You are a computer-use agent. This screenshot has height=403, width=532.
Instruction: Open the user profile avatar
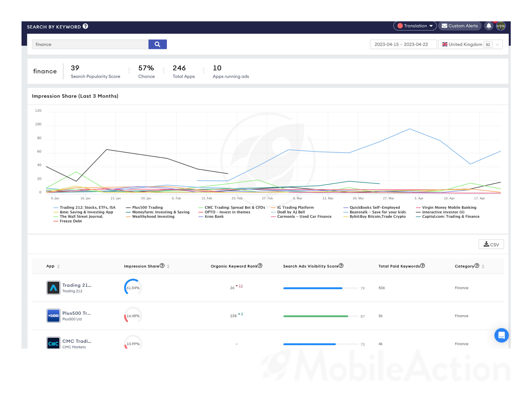tap(501, 26)
